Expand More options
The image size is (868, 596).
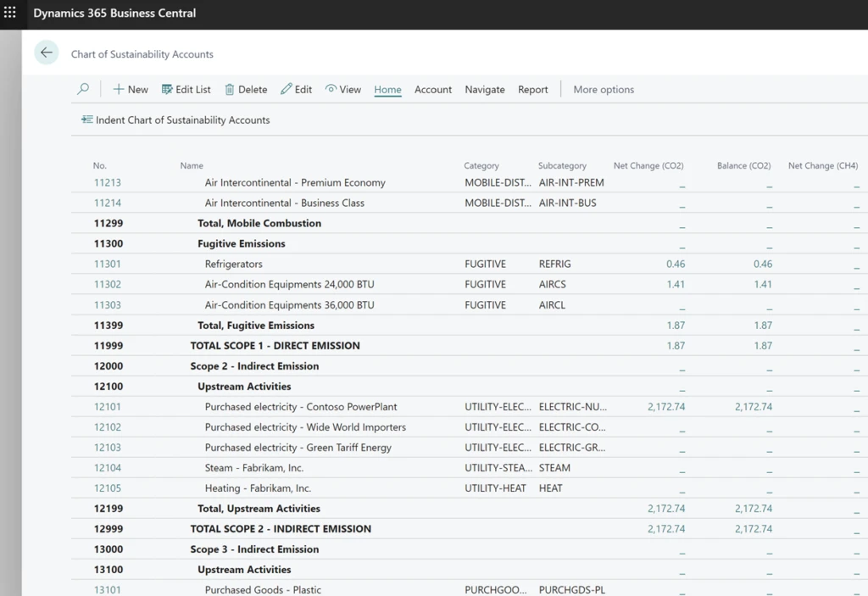pos(604,89)
